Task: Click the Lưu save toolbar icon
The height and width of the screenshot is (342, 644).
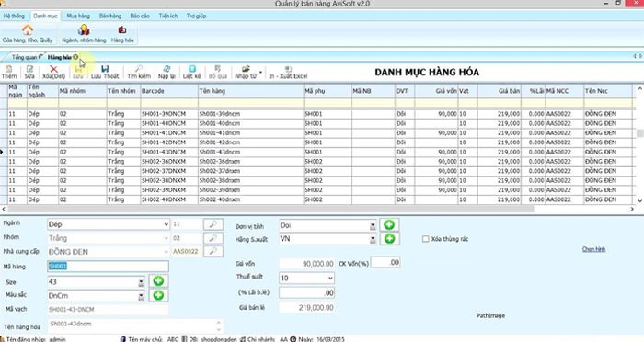Action: (78, 72)
